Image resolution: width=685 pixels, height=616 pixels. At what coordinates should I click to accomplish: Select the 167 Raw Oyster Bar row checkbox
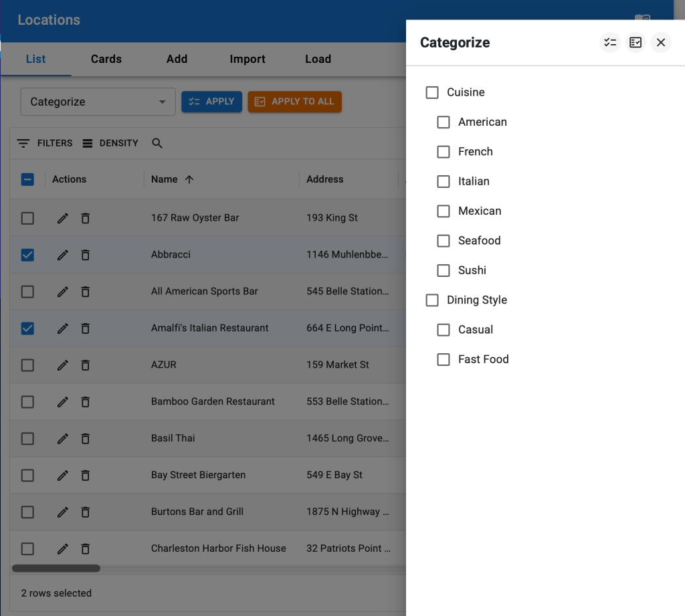tap(27, 218)
